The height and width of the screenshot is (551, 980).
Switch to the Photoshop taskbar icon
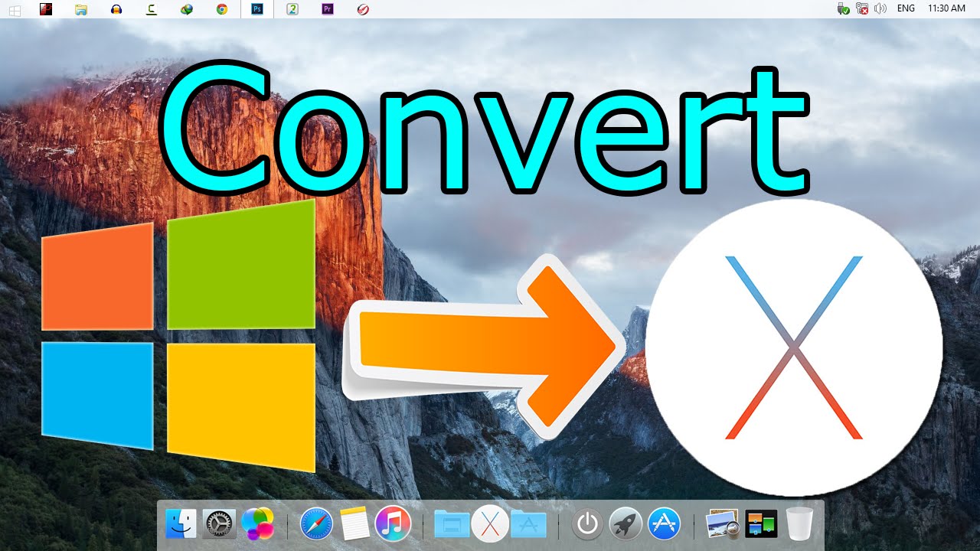point(257,9)
